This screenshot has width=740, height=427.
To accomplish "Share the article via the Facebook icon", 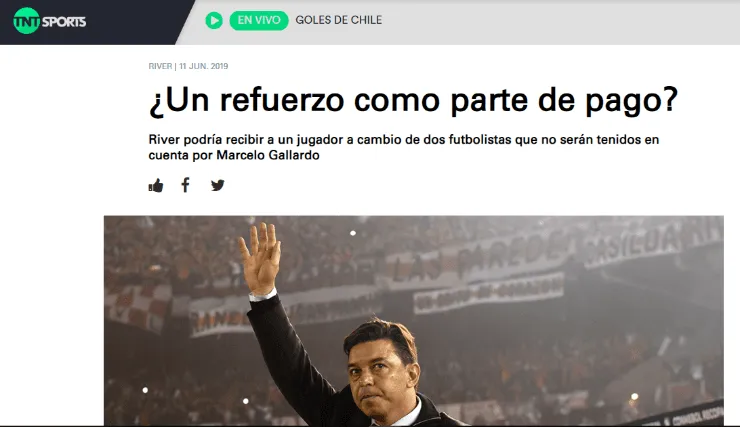I will [x=185, y=185].
